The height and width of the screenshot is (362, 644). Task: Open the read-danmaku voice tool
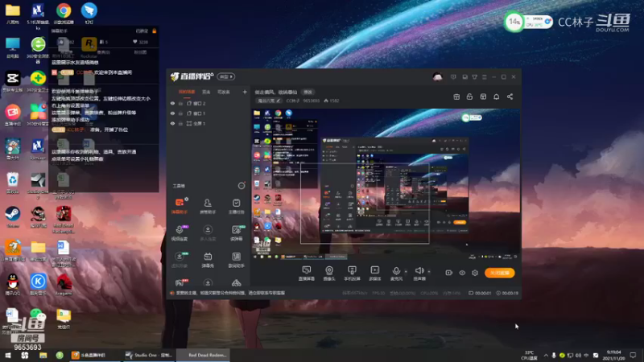click(236, 232)
